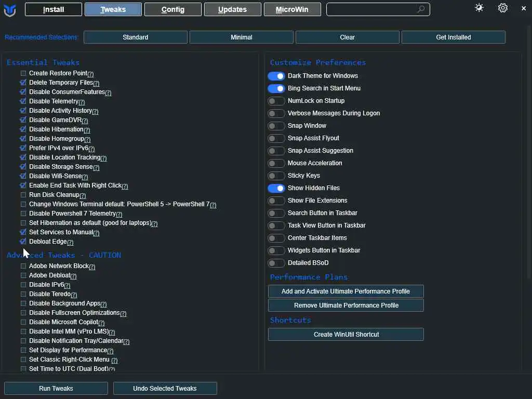This screenshot has height=399, width=532.
Task: Open help (?) for Disable Teredo
Action: coord(74,295)
